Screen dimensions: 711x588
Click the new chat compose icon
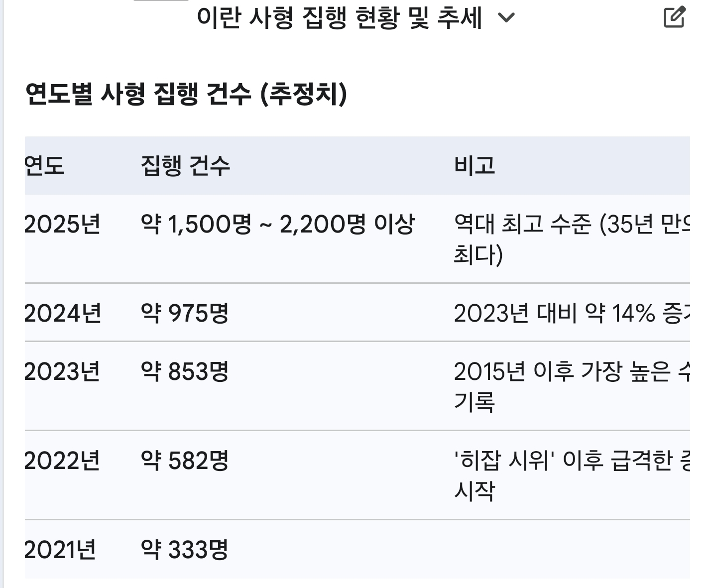click(x=675, y=18)
